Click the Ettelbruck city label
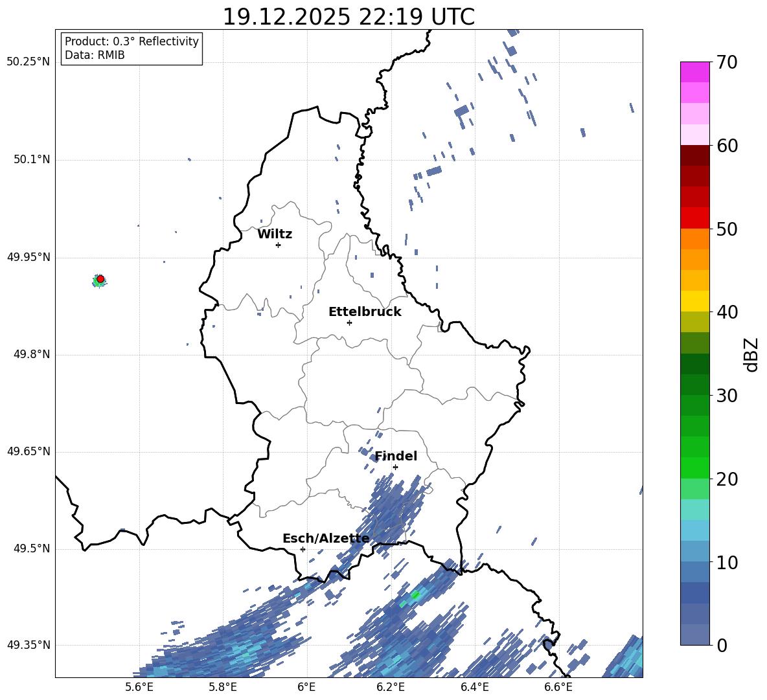Screen dimensions: 767x700 (x=365, y=312)
